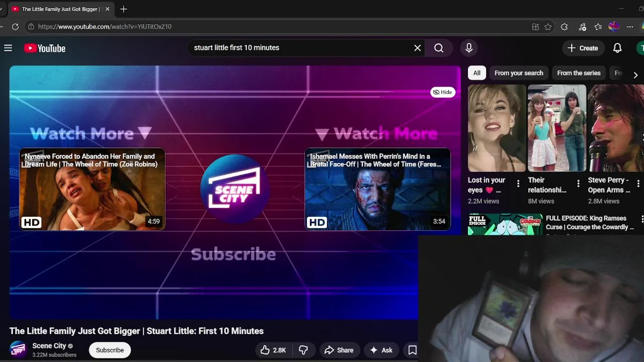Open the Steve Perry Open Arms short
The width and height of the screenshot is (644, 362).
pyautogui.click(x=616, y=128)
